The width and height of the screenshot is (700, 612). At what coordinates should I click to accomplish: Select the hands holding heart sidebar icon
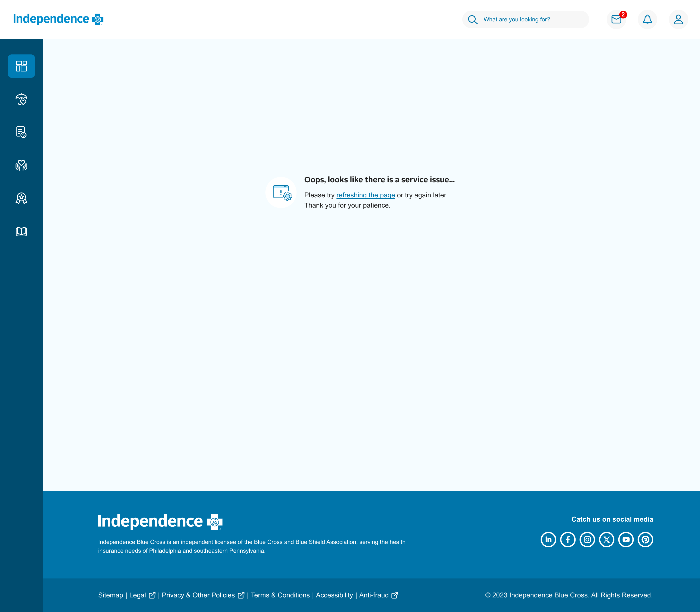tap(21, 165)
